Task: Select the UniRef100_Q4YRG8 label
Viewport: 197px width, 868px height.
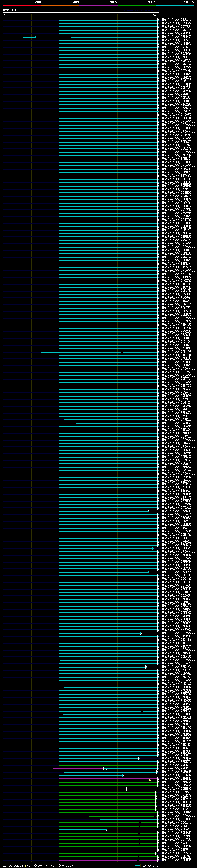Action: point(177,636)
